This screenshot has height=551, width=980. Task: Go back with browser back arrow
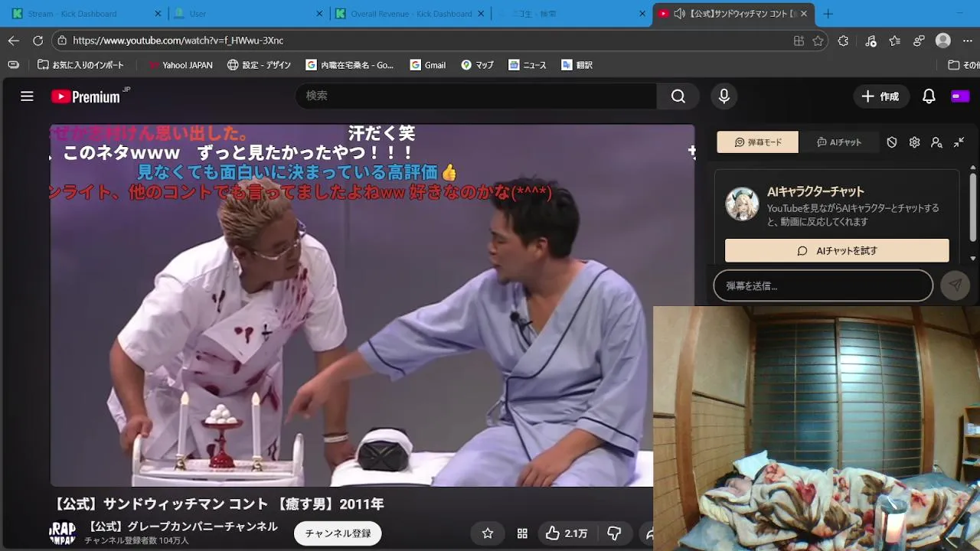click(14, 41)
